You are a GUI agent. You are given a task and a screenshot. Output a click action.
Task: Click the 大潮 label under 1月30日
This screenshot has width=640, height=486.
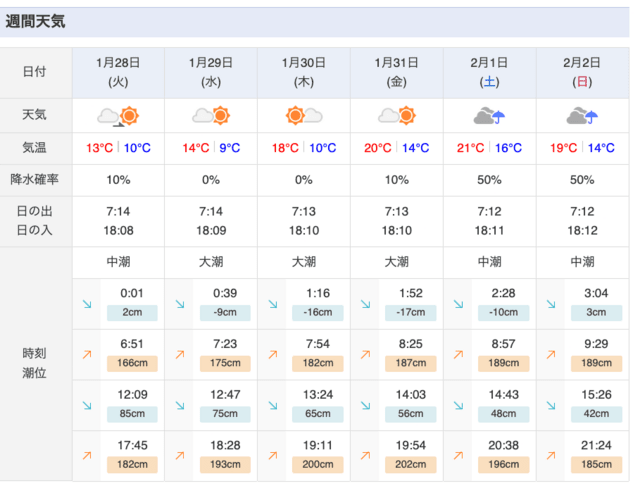(x=304, y=262)
